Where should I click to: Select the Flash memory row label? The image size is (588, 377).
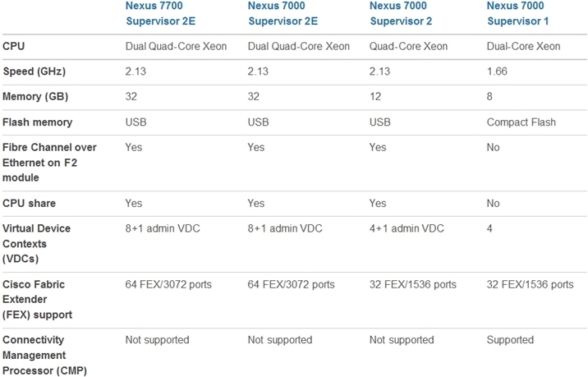pyautogui.click(x=37, y=122)
